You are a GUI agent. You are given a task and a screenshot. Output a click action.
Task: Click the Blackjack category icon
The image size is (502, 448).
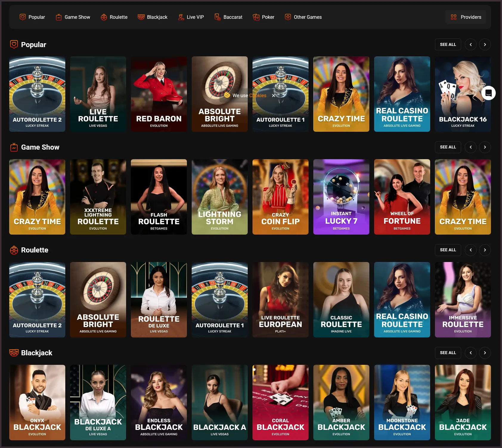pyautogui.click(x=140, y=17)
